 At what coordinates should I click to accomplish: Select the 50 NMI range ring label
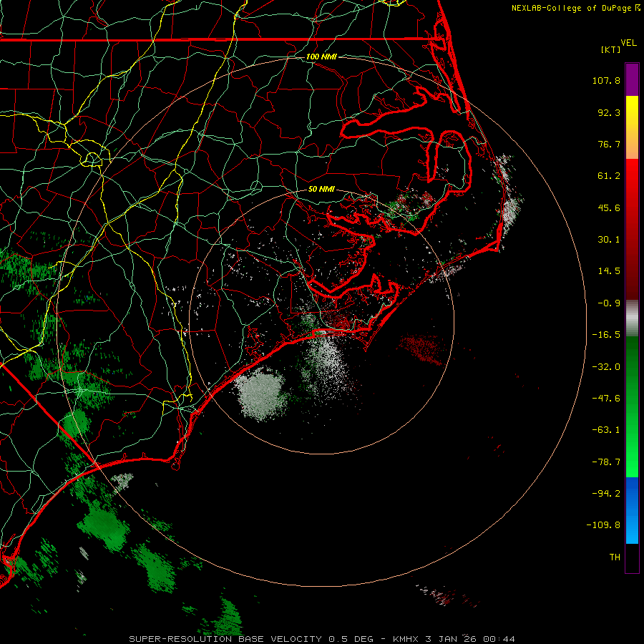coord(321,189)
